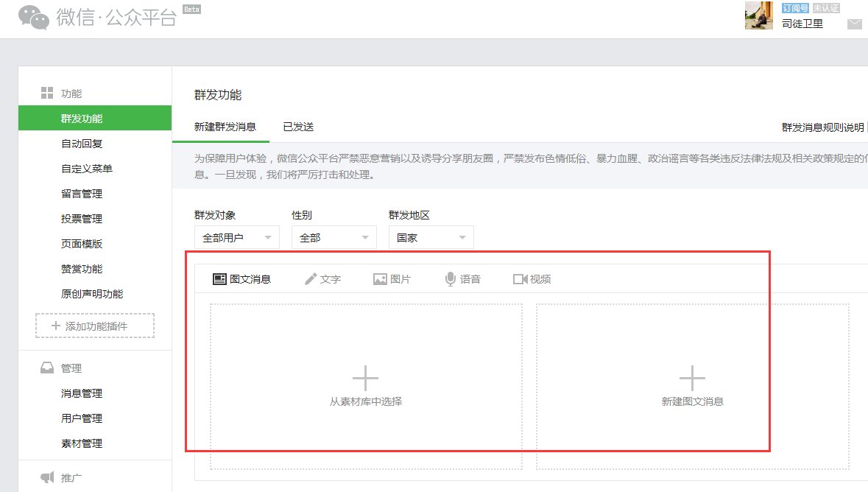Click 添加功能插件 to add a plugin
This screenshot has width=868, height=492.
click(94, 325)
